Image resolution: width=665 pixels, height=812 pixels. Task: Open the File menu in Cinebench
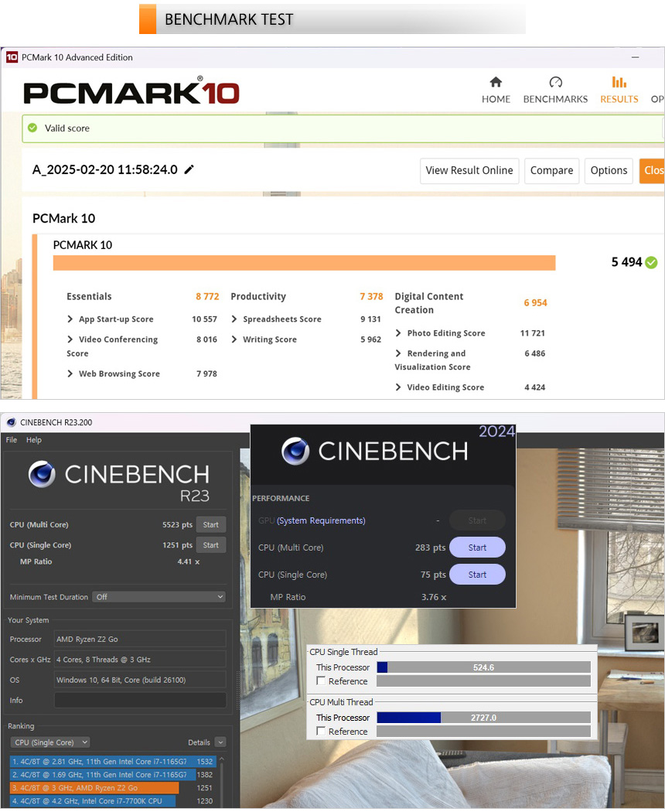12,440
